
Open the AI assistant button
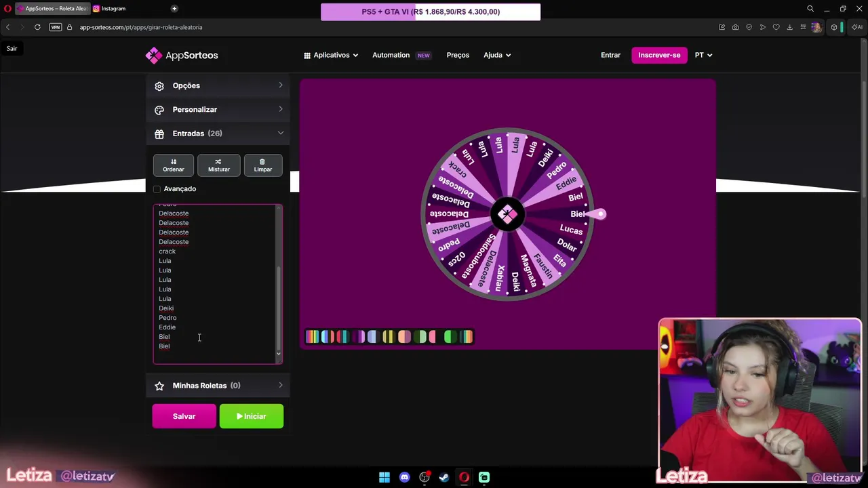coord(857,27)
